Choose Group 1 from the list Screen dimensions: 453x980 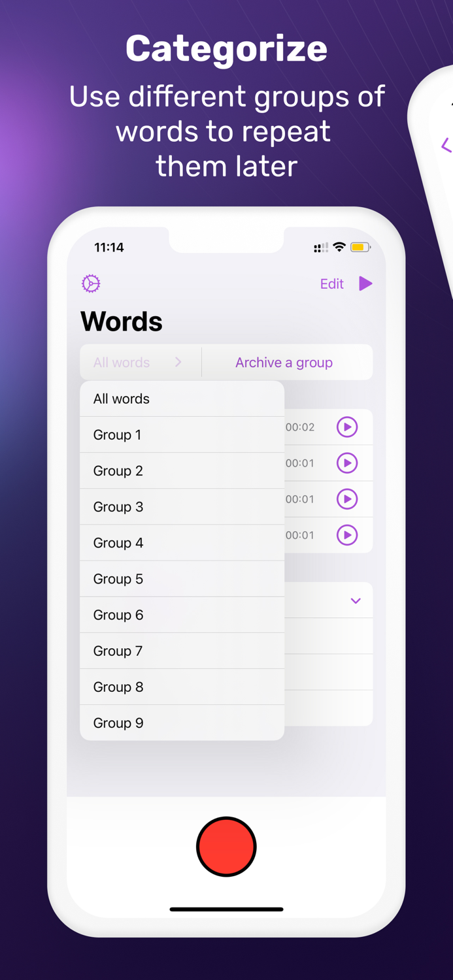click(182, 434)
